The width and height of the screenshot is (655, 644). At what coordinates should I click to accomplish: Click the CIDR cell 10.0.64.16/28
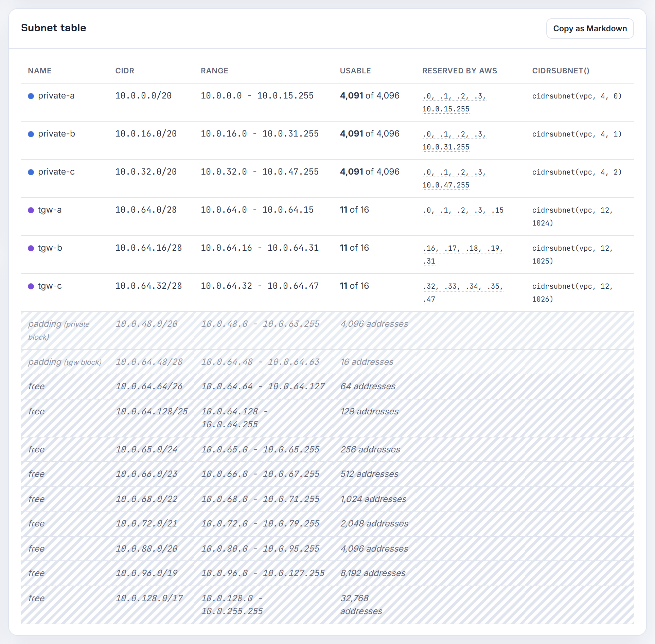pyautogui.click(x=148, y=248)
